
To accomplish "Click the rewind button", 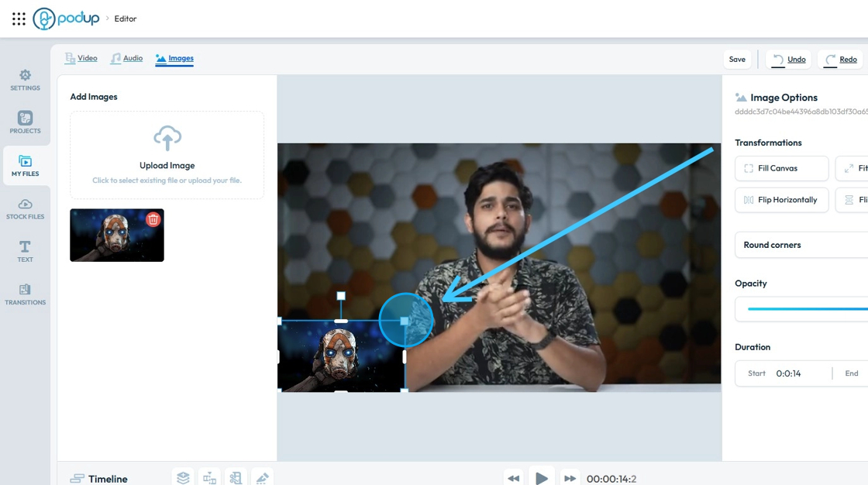I will pos(514,478).
